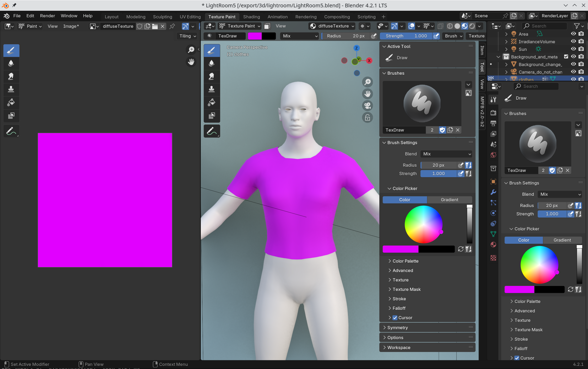Select the Soften brush tool icon

pyautogui.click(x=12, y=63)
